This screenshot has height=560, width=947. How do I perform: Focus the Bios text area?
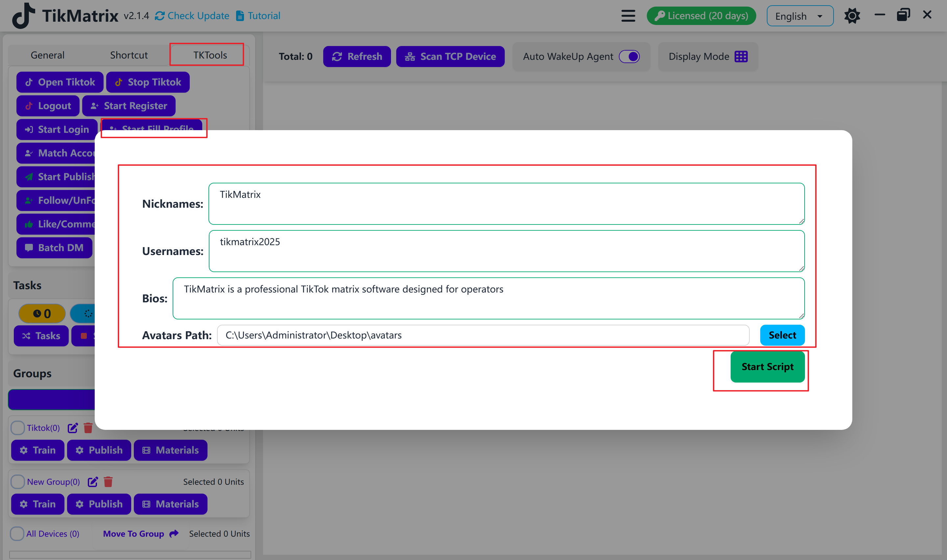(488, 298)
